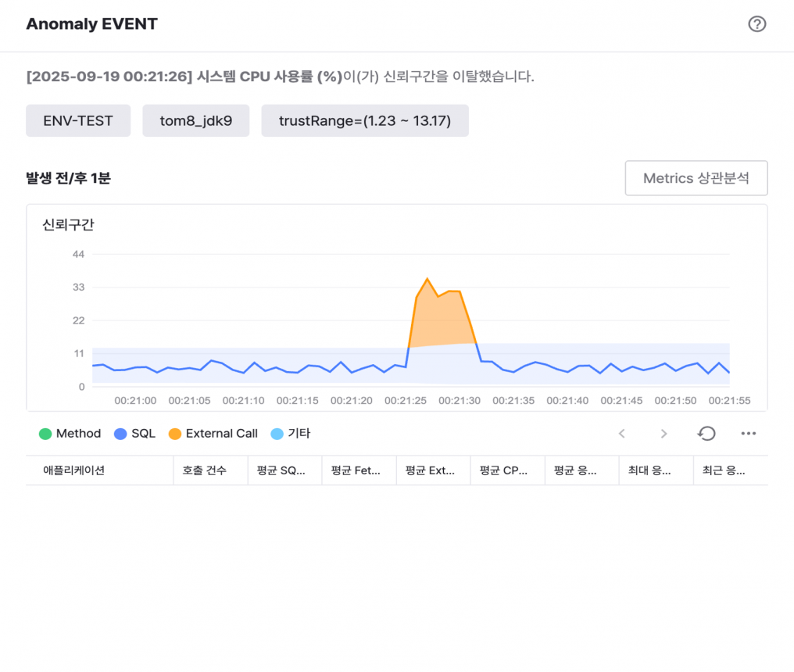Sort by 호출 건수 column header
Viewport: 794px width, 672px height.
tap(205, 470)
